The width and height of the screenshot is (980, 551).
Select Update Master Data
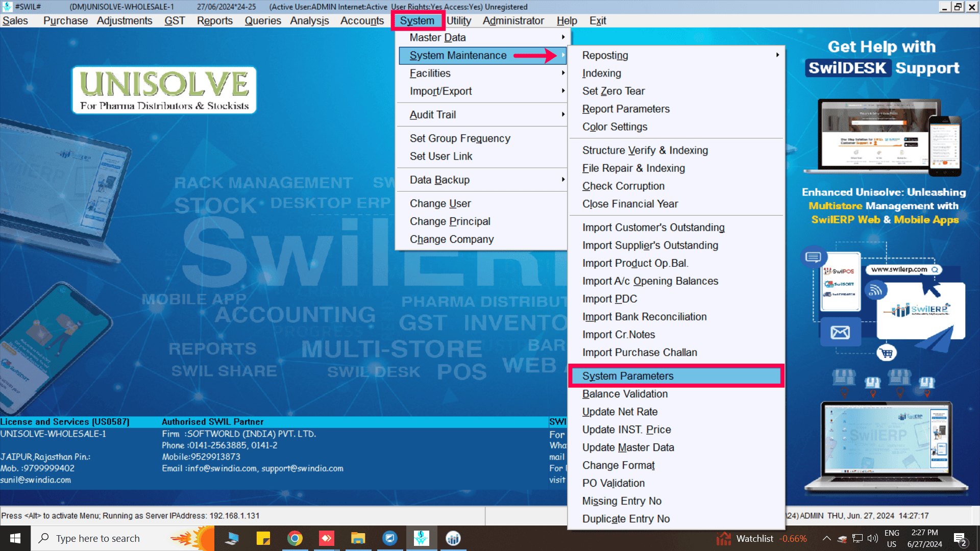(676, 447)
